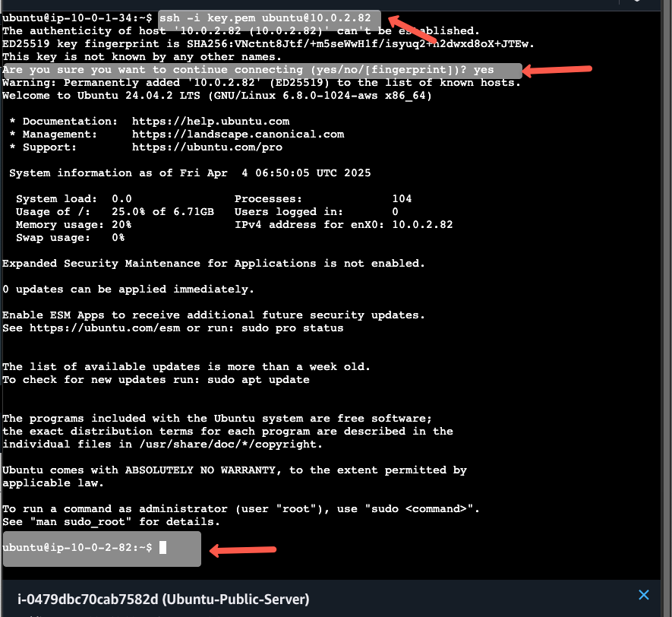Screen dimensions: 672x617
Task: Click '0 updates can be applied immediately.'
Action: point(128,289)
